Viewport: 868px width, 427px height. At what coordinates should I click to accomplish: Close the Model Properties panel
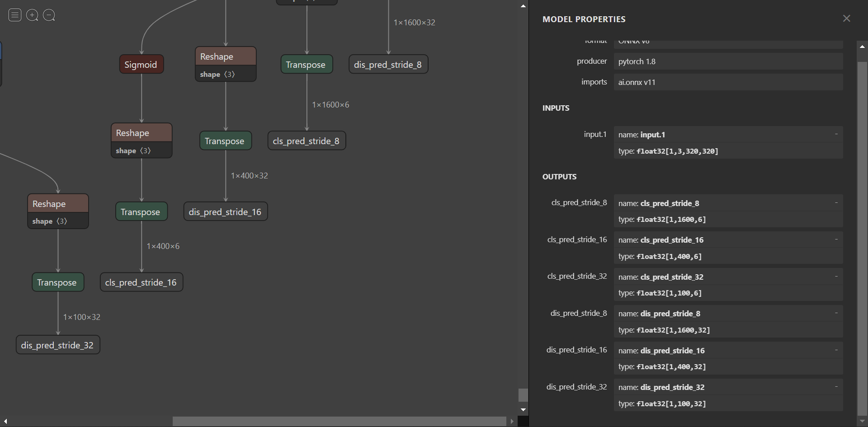[847, 19]
